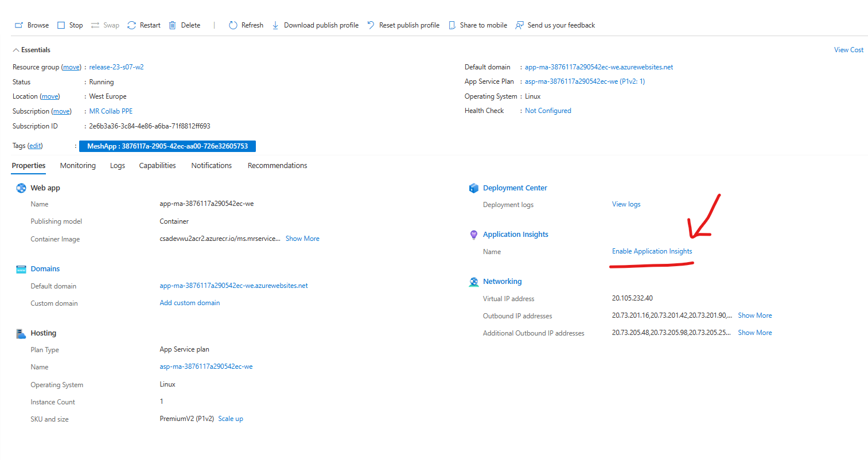Restart the app service
868x460 pixels.
(x=143, y=25)
